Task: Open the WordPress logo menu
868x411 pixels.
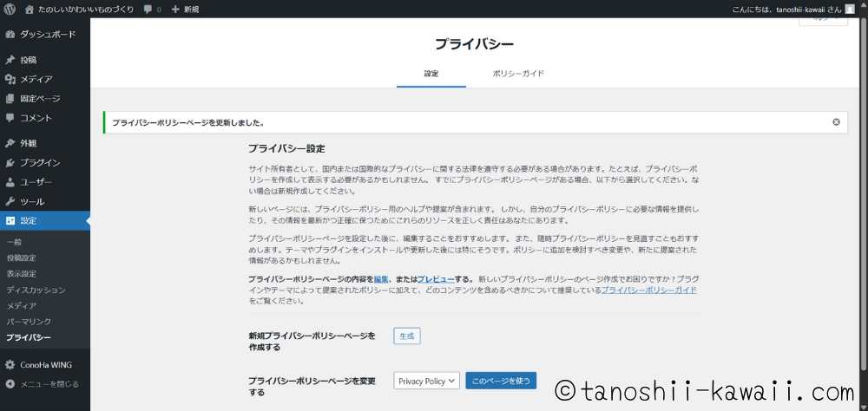Action: click(10, 9)
